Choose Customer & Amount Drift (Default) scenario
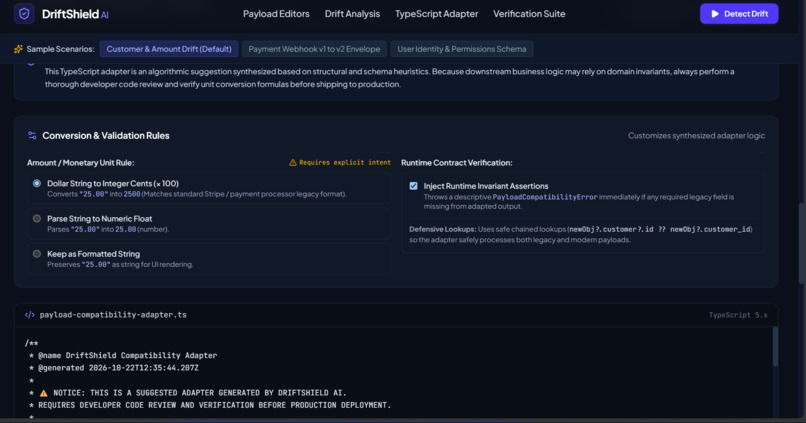This screenshot has height=423, width=806. [169, 49]
